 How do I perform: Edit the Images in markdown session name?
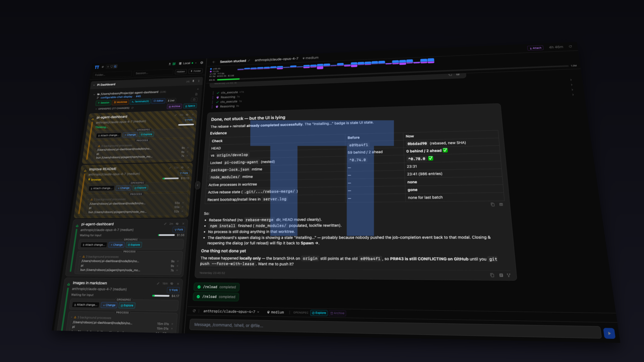coord(158,284)
